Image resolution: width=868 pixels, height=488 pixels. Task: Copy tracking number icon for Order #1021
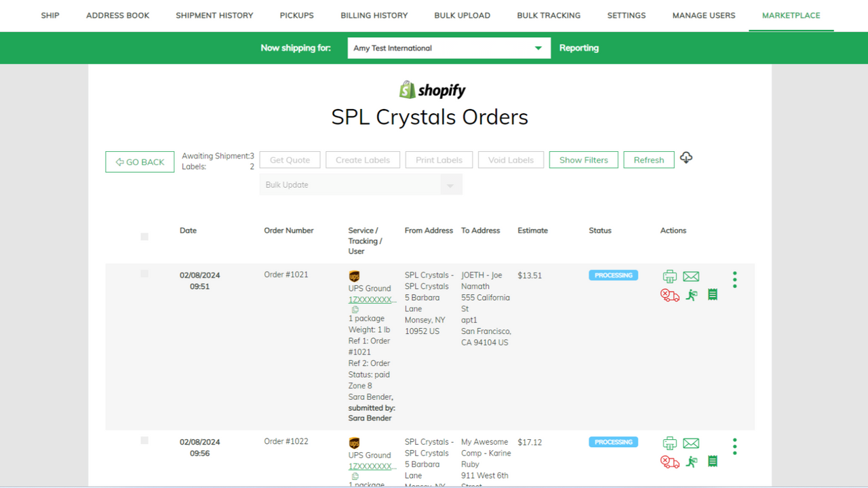coord(355,309)
